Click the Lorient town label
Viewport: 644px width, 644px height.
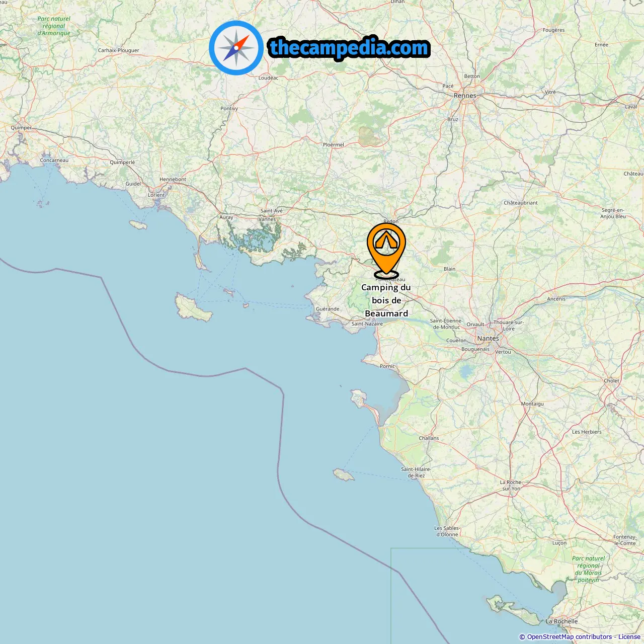(x=156, y=195)
